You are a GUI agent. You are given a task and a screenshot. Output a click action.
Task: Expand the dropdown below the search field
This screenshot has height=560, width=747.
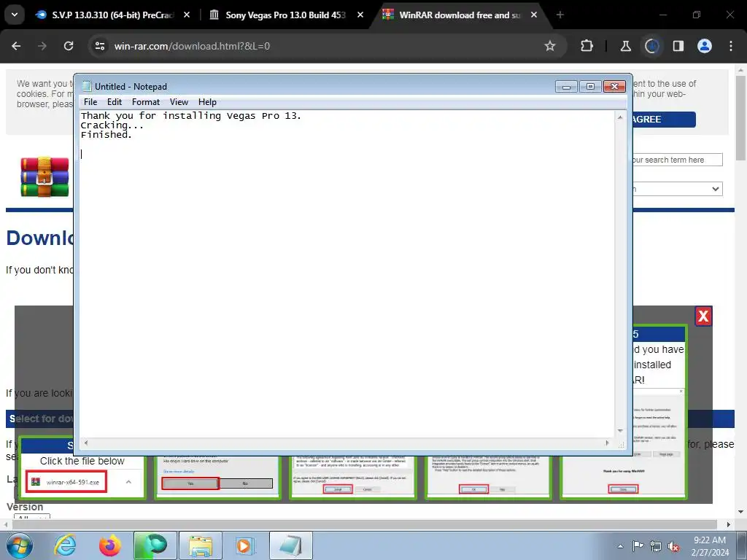coord(677,189)
